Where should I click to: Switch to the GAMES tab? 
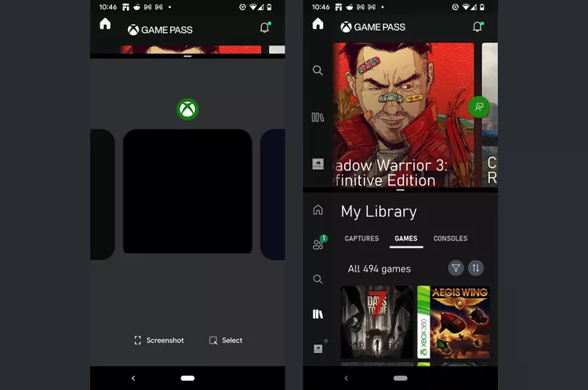tap(406, 239)
